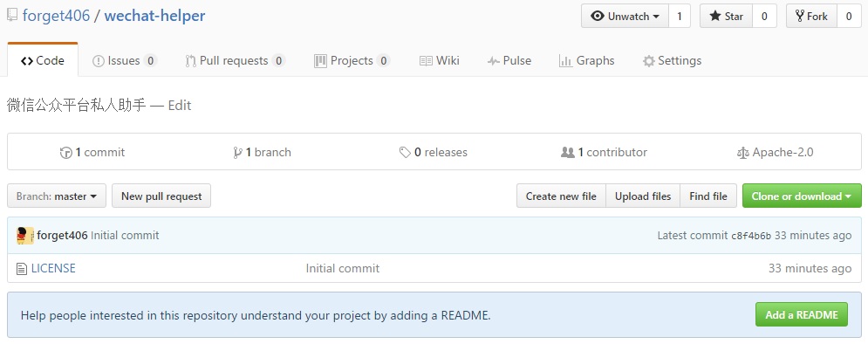Open Find file

click(708, 196)
